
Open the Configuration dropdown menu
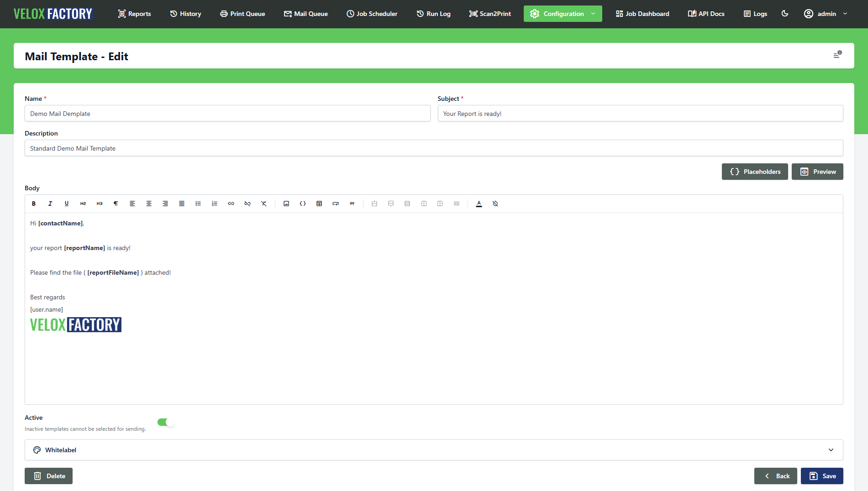pyautogui.click(x=563, y=14)
